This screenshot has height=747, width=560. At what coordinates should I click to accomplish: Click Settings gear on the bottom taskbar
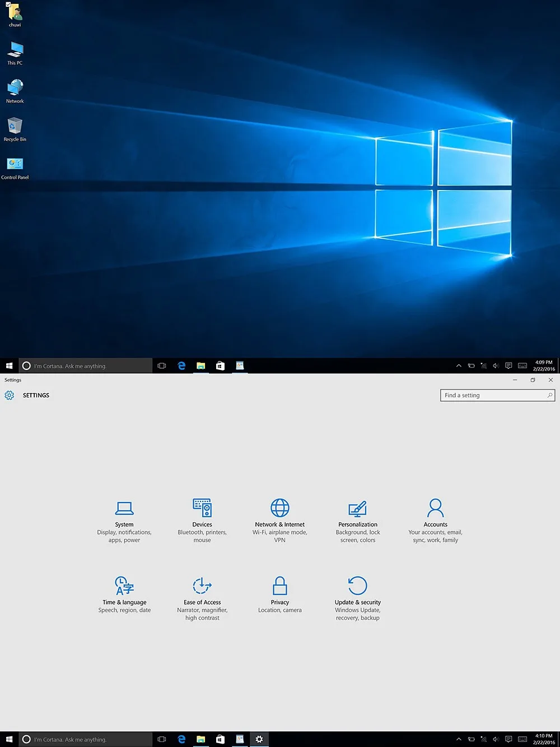[x=259, y=740]
